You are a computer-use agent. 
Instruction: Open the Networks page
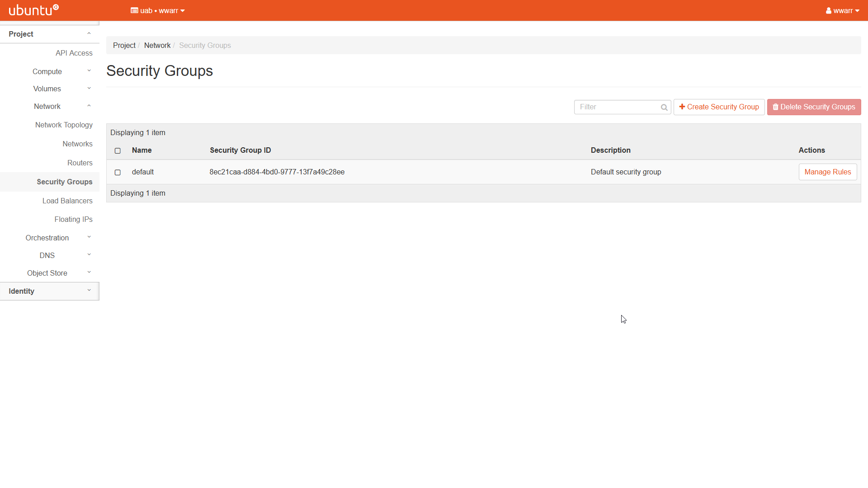click(77, 144)
